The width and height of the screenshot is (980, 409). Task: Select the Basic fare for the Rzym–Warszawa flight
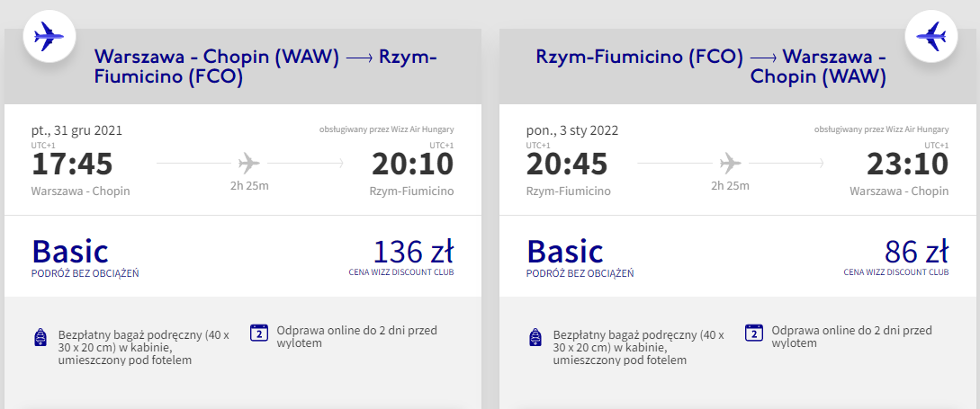[565, 251]
